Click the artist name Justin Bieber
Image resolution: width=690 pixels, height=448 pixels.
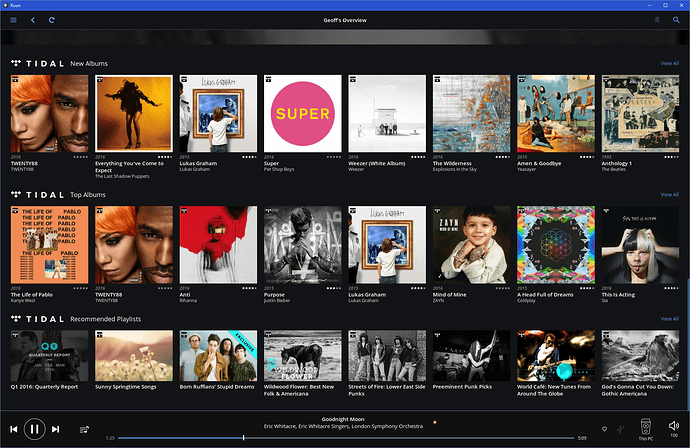point(277,301)
